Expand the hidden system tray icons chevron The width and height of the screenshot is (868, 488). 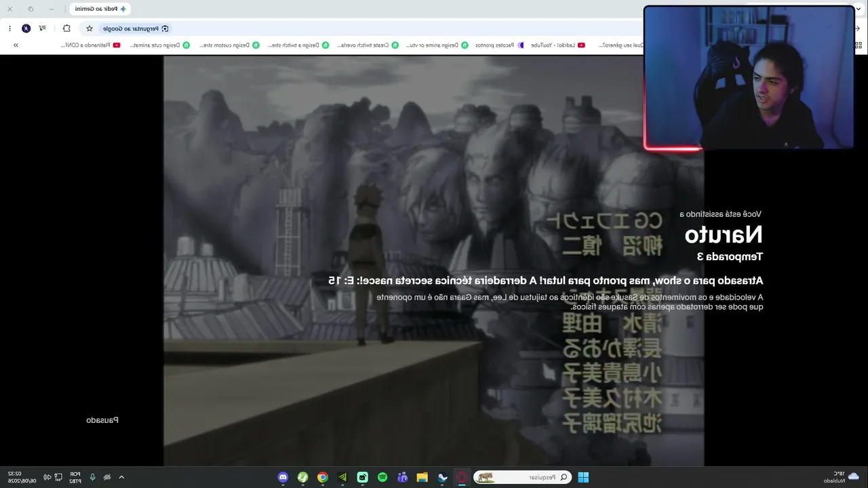(121, 477)
